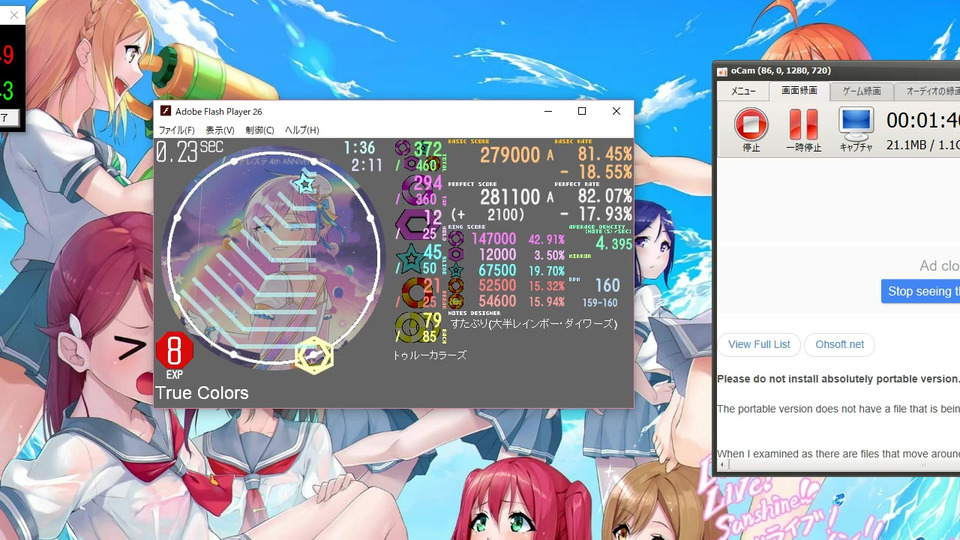Click the Adobe Flash Player title bar icon
The height and width of the screenshot is (540, 960).
(x=165, y=111)
